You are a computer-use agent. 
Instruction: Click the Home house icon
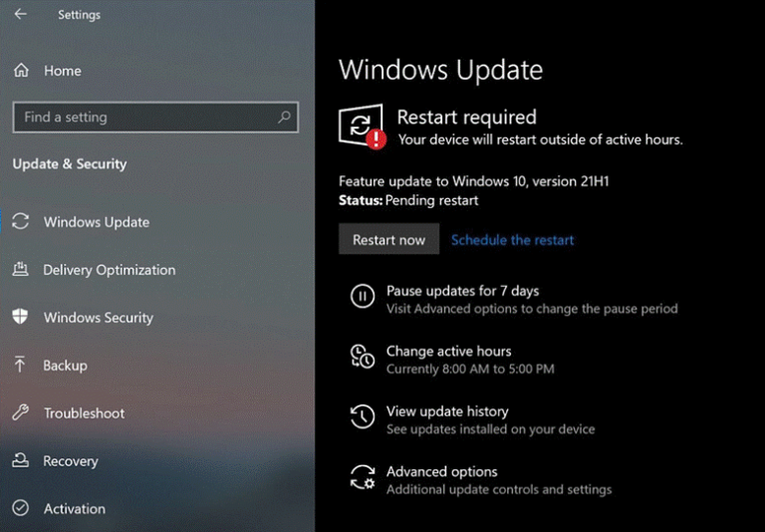(21, 71)
